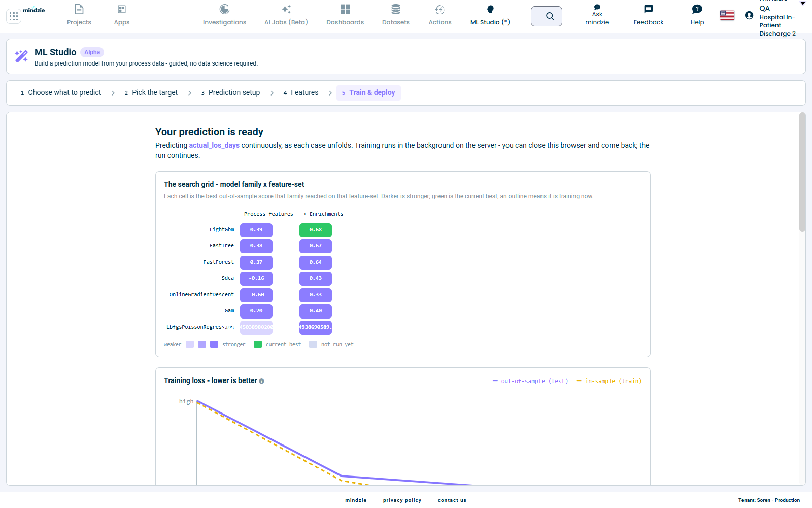
Task: Go to step 1 Choose what to predict
Action: click(x=61, y=93)
